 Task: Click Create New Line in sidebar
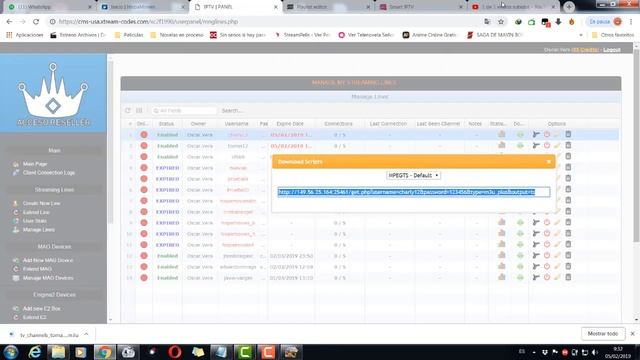[x=42, y=203]
